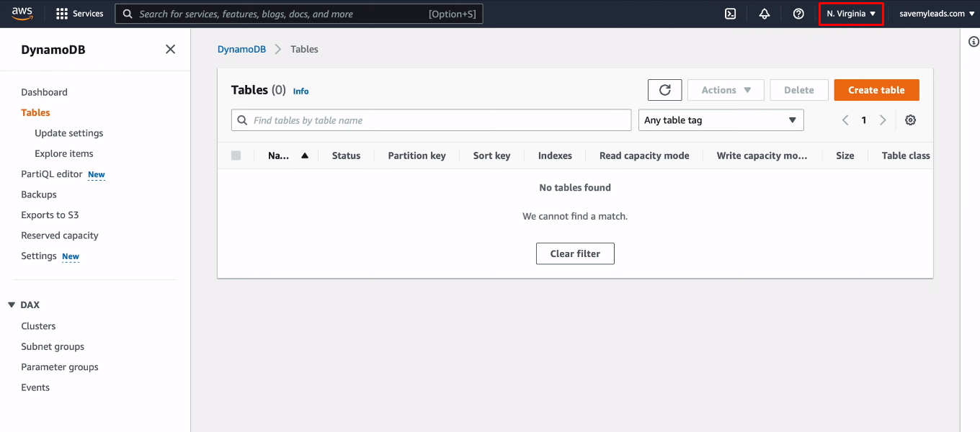Screen dimensions: 980x432
Task: Click the AWS logo home icon
Action: coord(22,14)
